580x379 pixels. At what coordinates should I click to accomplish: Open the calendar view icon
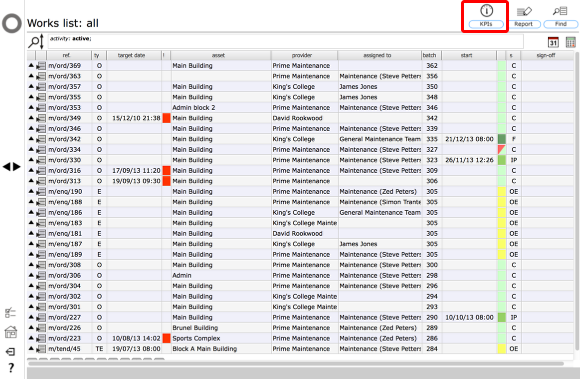[x=553, y=42]
